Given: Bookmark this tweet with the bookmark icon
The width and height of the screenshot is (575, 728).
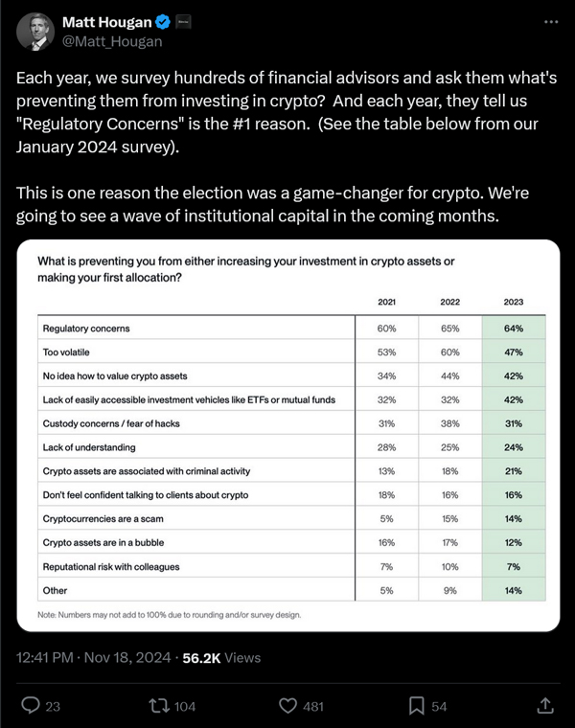Looking at the screenshot, I should (x=417, y=706).
